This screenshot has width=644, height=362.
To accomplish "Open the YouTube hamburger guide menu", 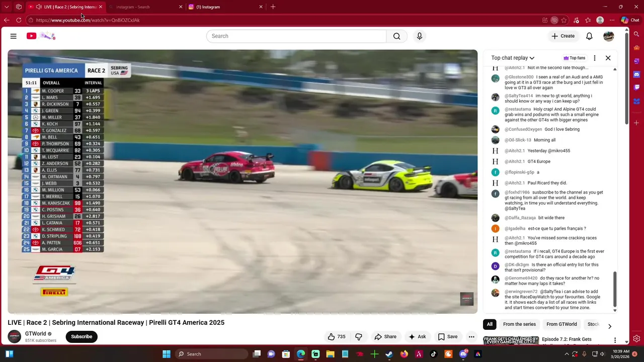I will [x=14, y=36].
